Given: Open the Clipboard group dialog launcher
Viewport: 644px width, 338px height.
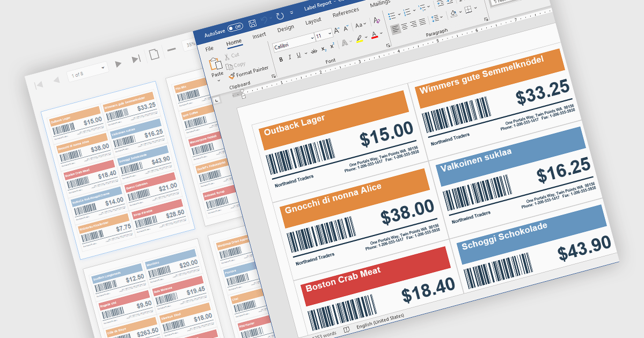Looking at the screenshot, I should point(273,77).
